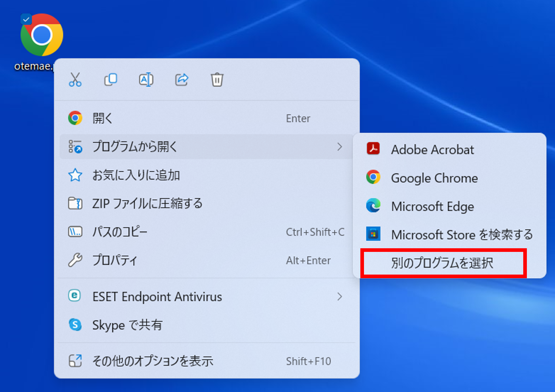This screenshot has width=555, height=392.
Task: Open with Microsoft Edge
Action: (449, 206)
